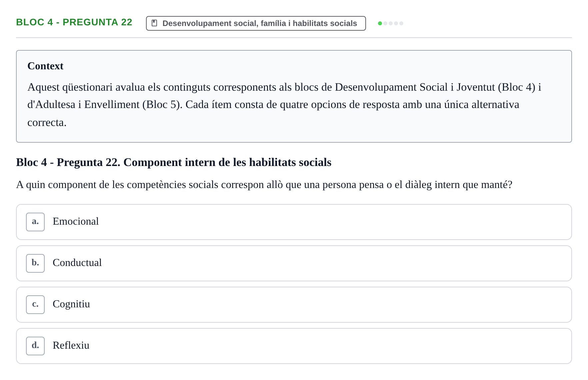Select answer option b. Conductual
Screen dimensions: 588x380
[x=294, y=263]
